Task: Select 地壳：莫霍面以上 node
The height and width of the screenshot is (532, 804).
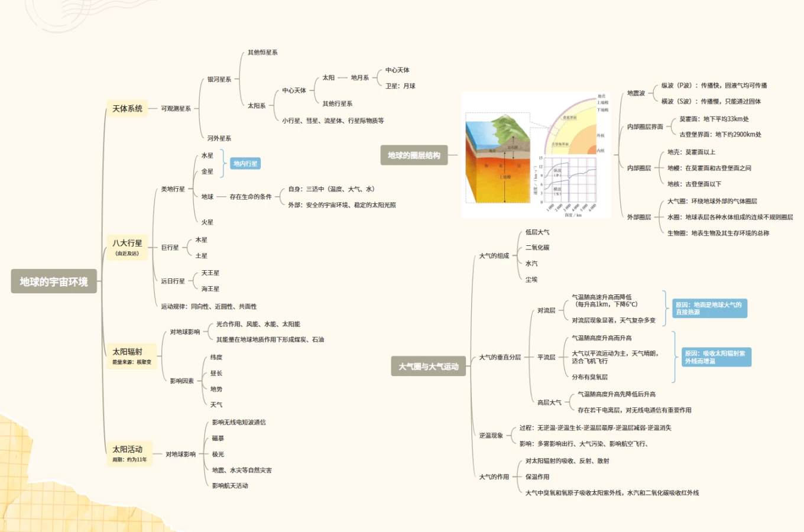Action: point(691,153)
